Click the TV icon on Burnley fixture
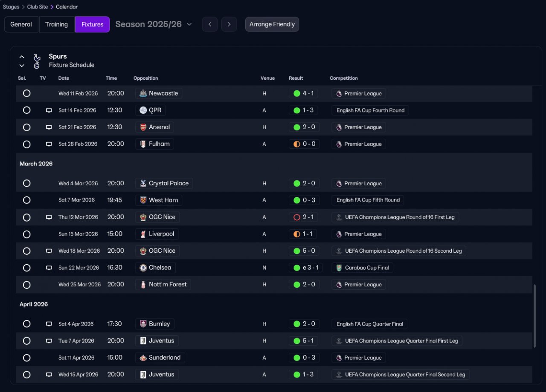 coord(49,324)
